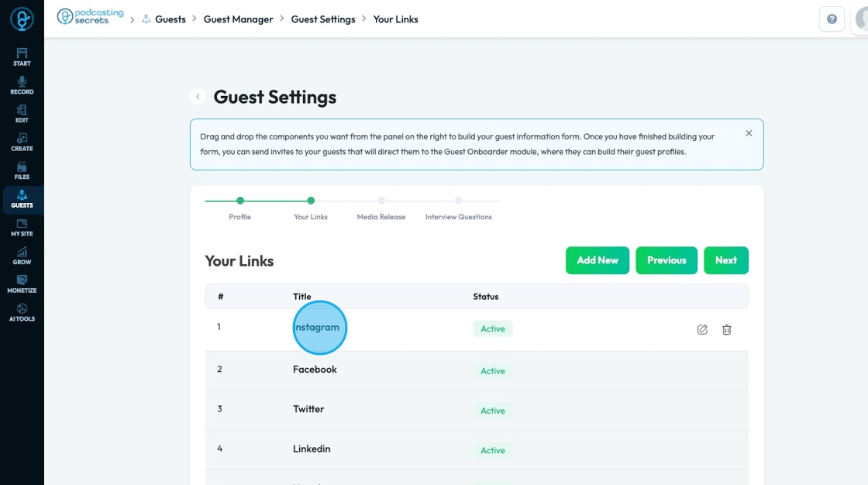Open the Files section
This screenshot has height=485, width=868.
(x=22, y=170)
